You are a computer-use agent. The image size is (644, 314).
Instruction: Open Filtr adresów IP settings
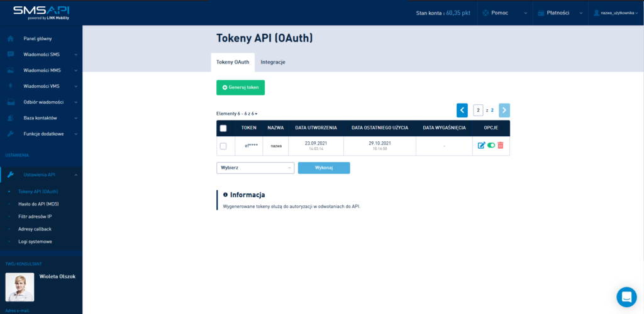pos(35,217)
